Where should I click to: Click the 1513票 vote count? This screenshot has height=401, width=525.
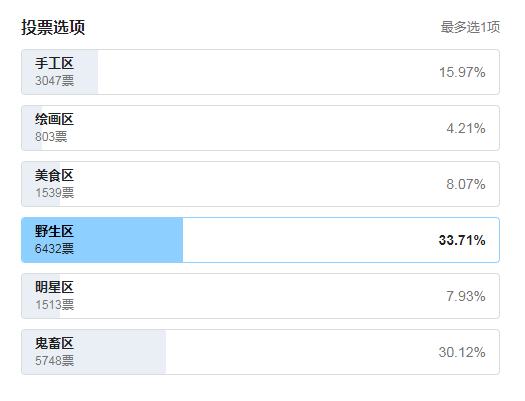click(x=54, y=305)
